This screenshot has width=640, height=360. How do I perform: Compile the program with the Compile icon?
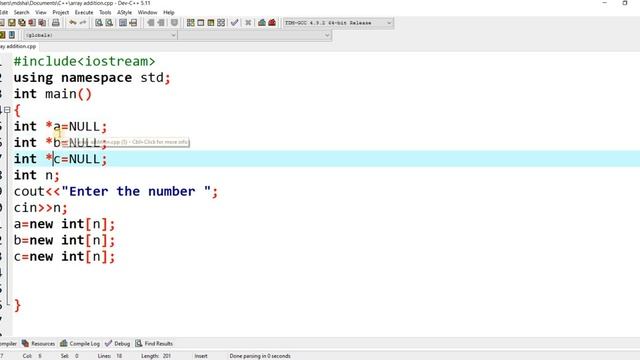190,23
